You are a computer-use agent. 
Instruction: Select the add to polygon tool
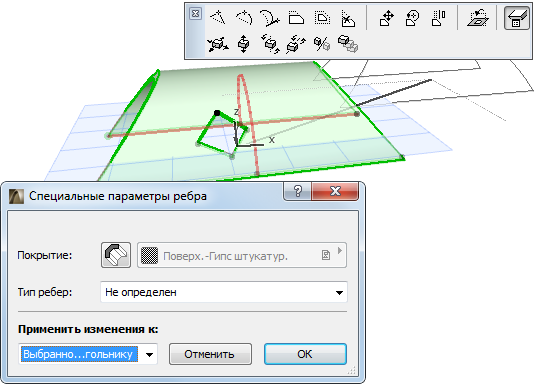[296, 18]
